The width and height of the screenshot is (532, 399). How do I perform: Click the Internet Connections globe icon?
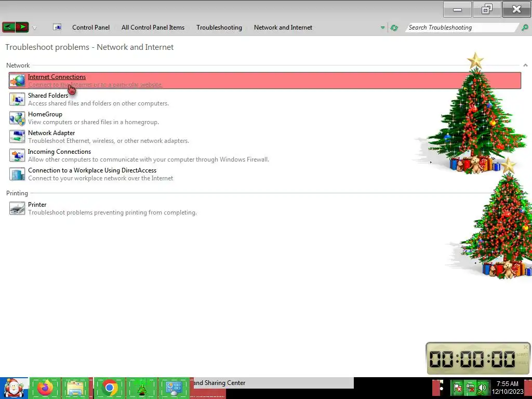coord(17,81)
